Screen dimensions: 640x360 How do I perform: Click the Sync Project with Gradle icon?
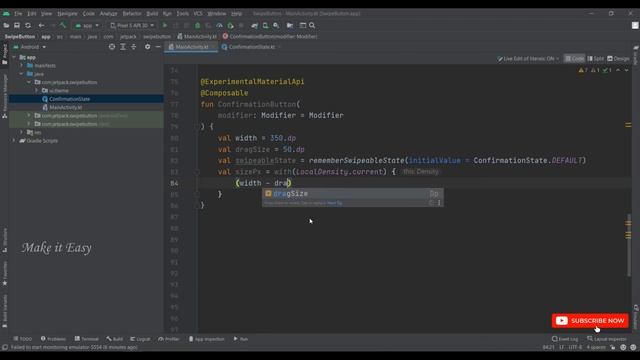(x=255, y=25)
